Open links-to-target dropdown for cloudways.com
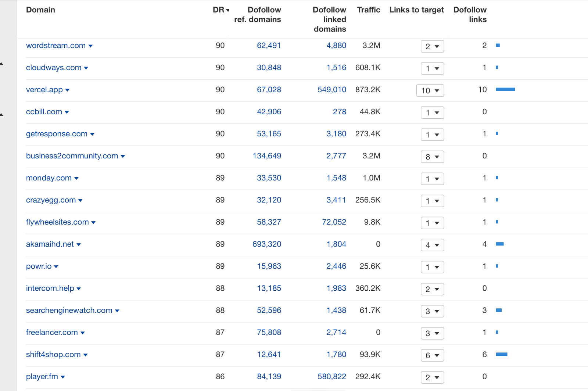The image size is (588, 391). (x=432, y=68)
